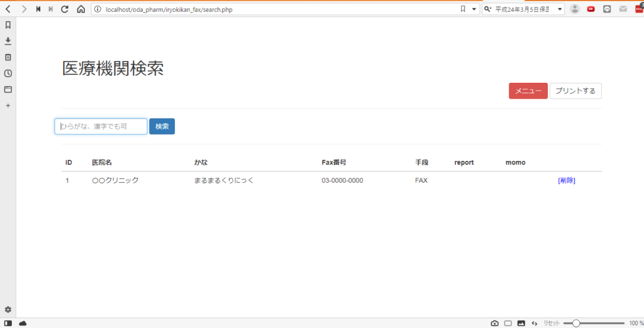Image resolution: width=644 pixels, height=328 pixels.
Task: Click the プリントする button
Action: coord(575,91)
